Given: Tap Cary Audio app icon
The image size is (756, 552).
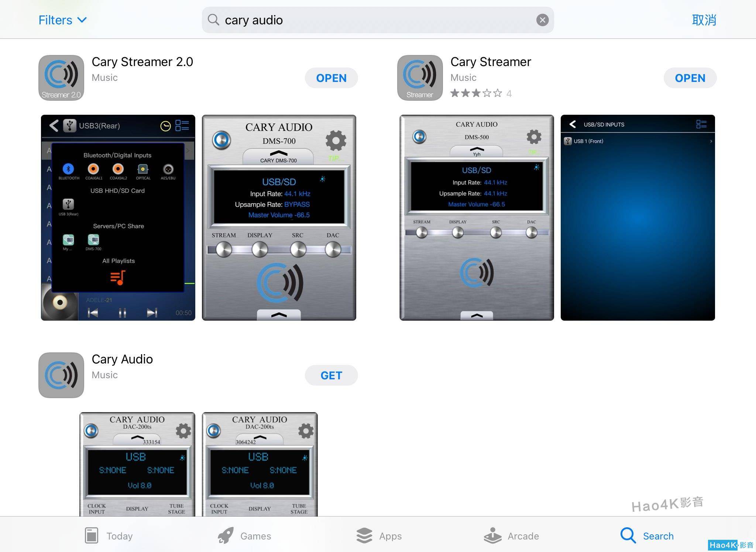Looking at the screenshot, I should 61,375.
